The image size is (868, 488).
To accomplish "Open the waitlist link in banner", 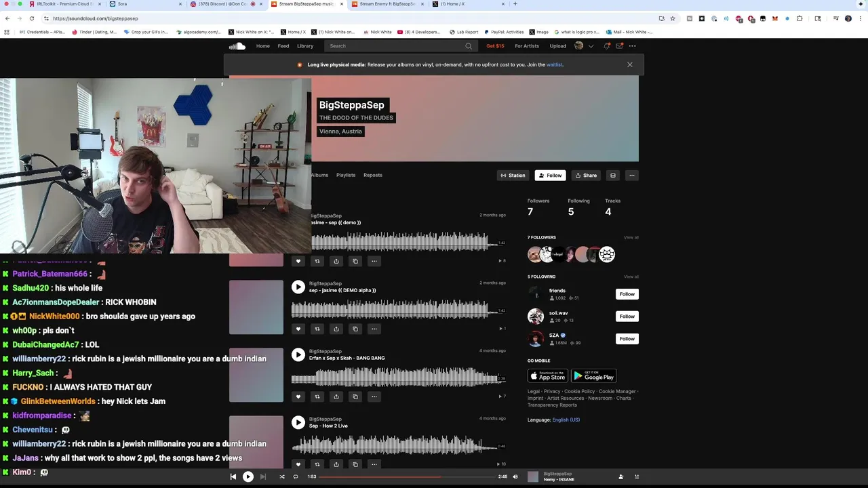I will (555, 65).
